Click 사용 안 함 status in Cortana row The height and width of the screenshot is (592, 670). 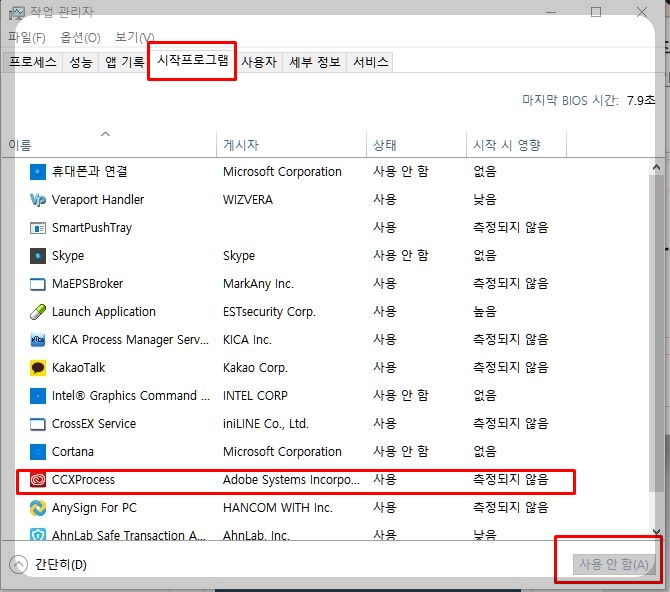400,452
